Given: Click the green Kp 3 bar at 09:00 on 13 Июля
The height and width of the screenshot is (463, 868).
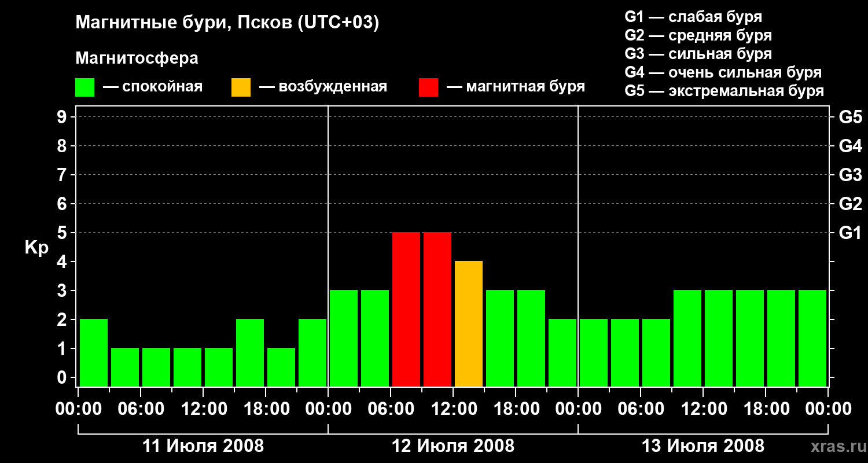Looking at the screenshot, I should coord(687,339).
